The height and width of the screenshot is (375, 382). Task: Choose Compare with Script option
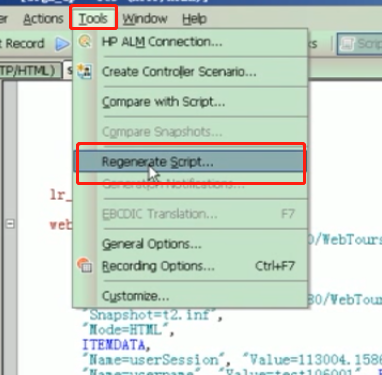[x=190, y=102]
